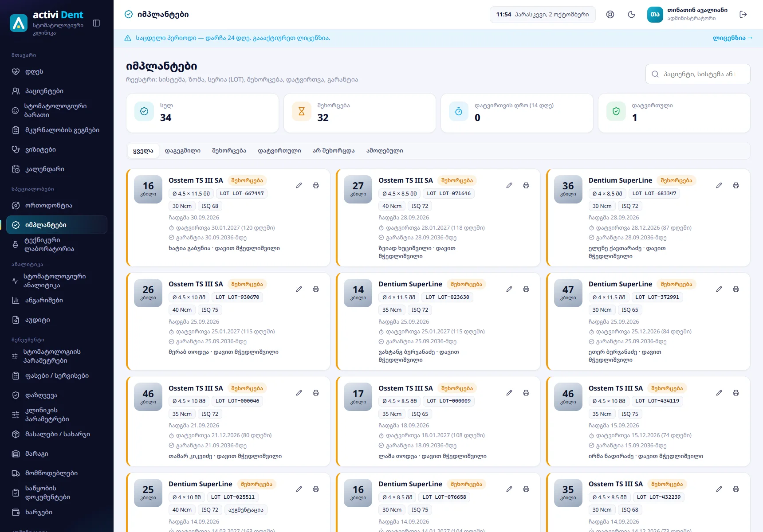Click the logout arrow icon

point(743,14)
